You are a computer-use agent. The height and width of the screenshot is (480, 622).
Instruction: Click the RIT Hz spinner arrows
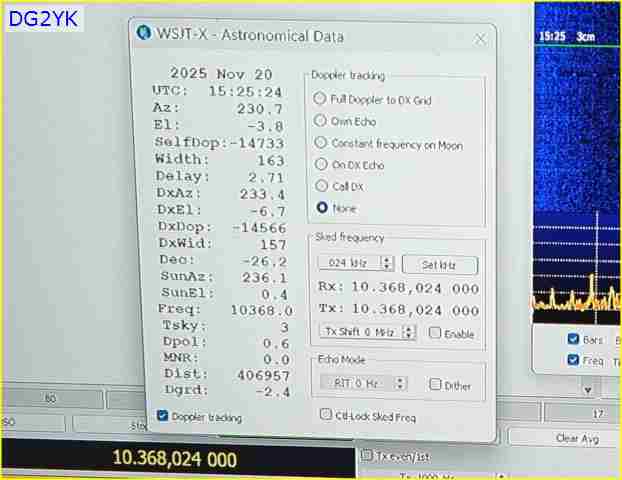point(400,383)
